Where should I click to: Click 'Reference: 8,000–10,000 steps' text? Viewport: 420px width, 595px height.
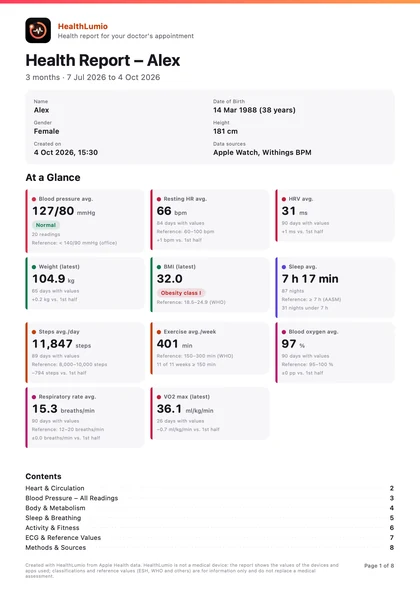69,364
